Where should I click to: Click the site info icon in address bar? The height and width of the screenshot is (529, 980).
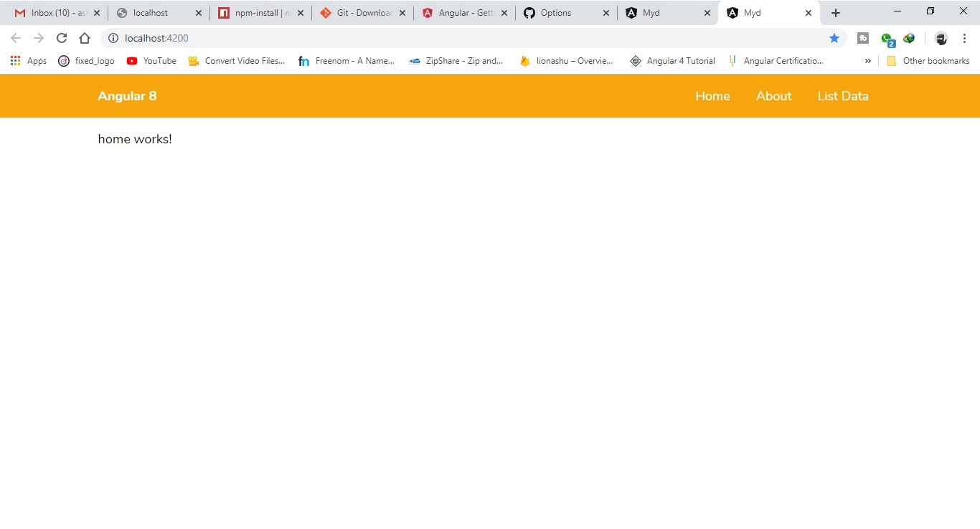[113, 38]
